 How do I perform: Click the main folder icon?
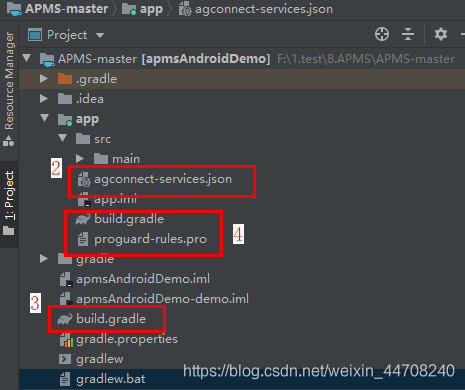pos(101,159)
